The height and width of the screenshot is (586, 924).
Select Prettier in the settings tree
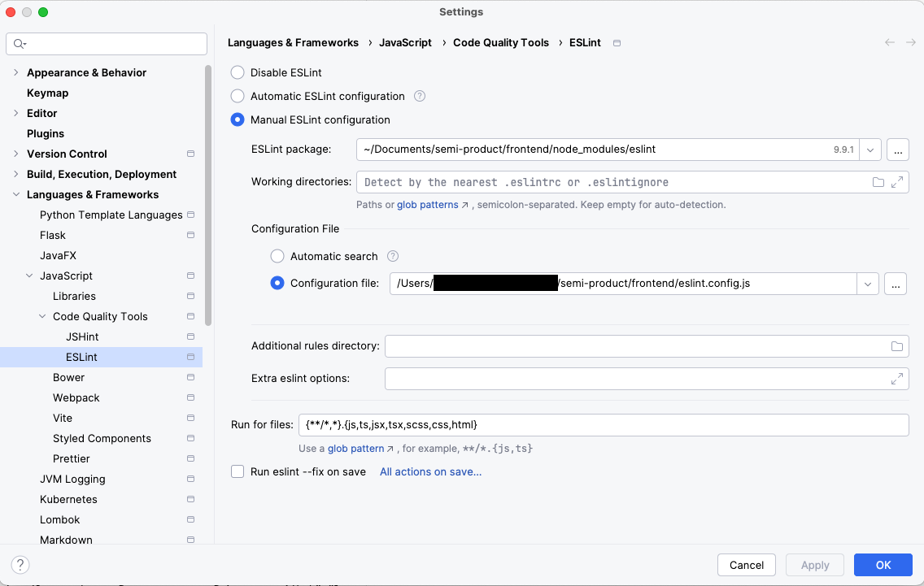(x=72, y=458)
